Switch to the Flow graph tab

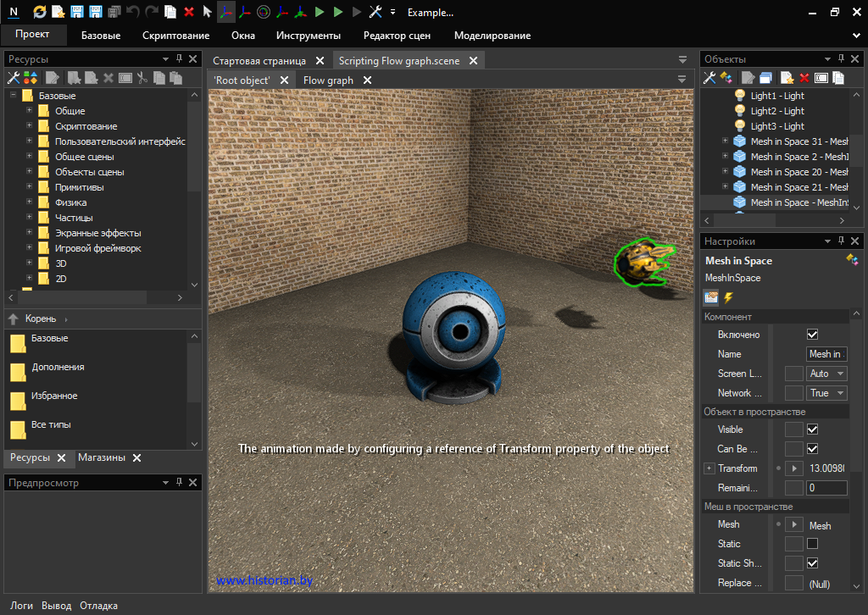click(x=328, y=80)
